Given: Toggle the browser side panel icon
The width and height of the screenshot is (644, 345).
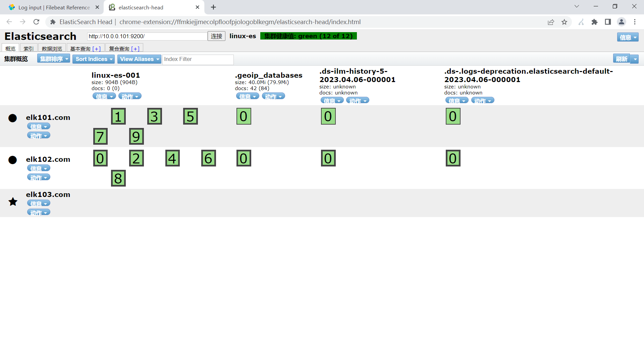Looking at the screenshot, I should [608, 22].
